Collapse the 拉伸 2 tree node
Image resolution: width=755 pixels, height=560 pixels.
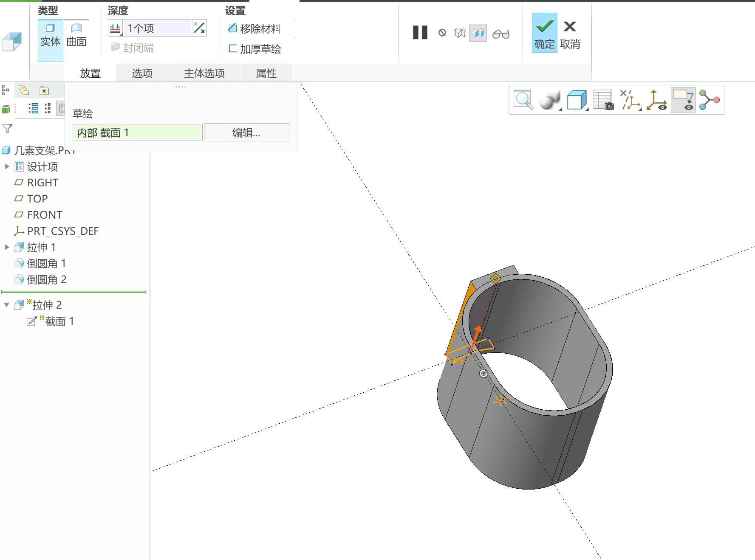point(7,305)
